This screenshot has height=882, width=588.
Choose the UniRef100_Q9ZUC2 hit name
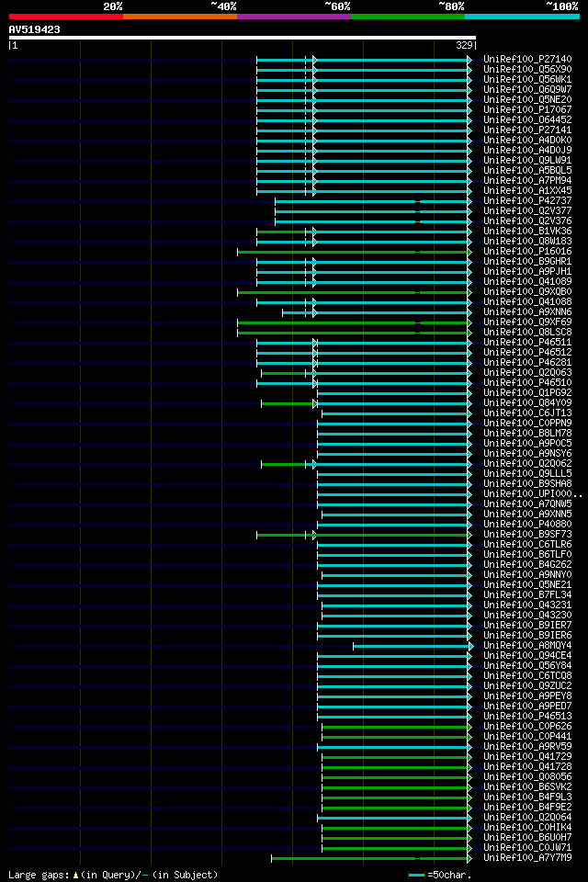(x=527, y=687)
